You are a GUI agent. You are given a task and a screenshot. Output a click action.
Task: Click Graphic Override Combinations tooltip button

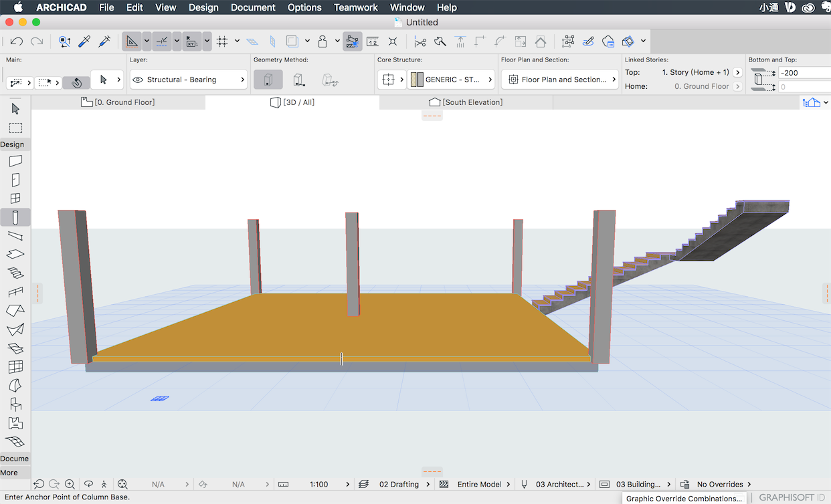684,499
